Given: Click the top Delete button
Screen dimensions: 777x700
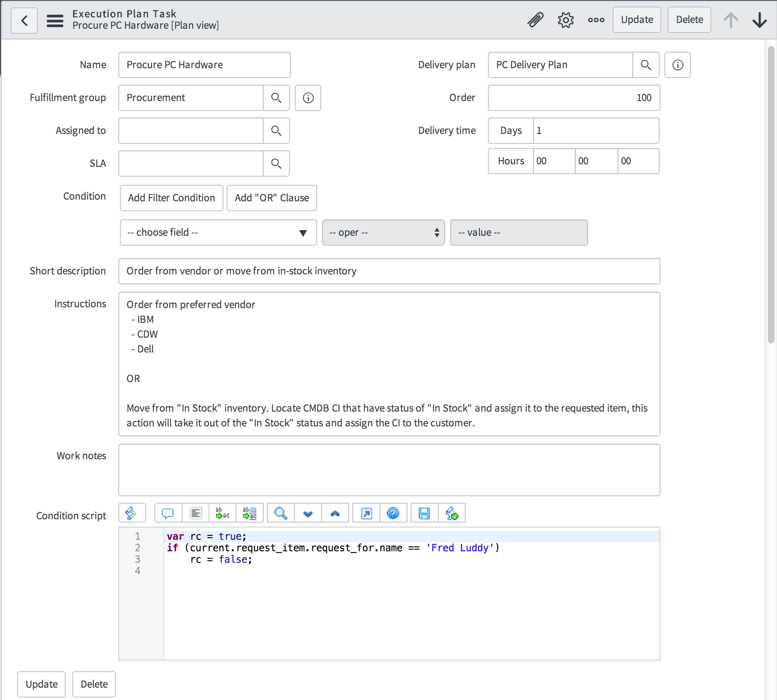Looking at the screenshot, I should 689,20.
